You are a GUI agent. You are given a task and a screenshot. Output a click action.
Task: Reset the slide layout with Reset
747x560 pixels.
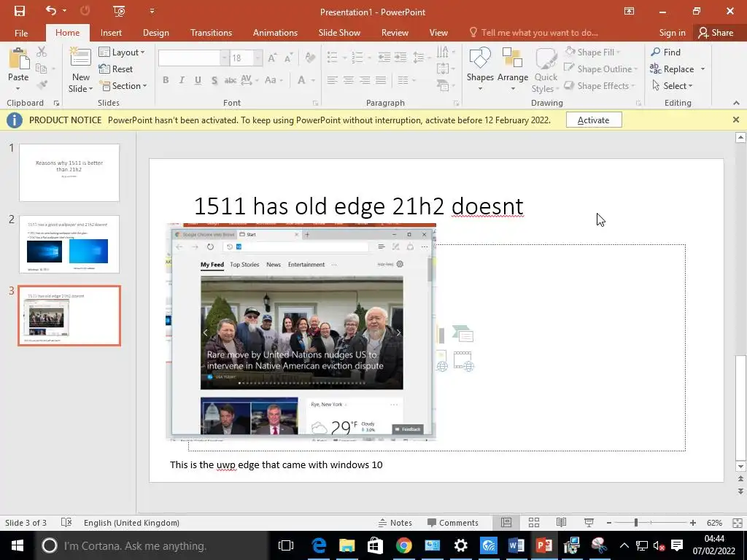tap(116, 69)
